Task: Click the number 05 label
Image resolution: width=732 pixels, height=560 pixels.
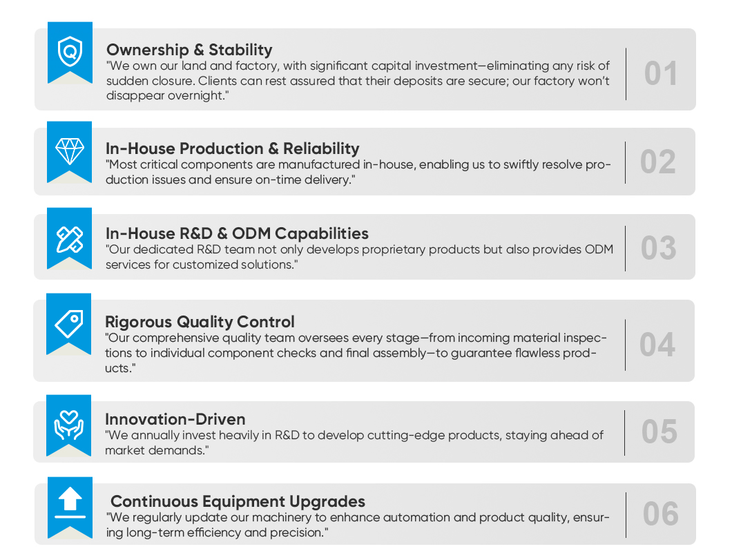Action: [x=659, y=432]
